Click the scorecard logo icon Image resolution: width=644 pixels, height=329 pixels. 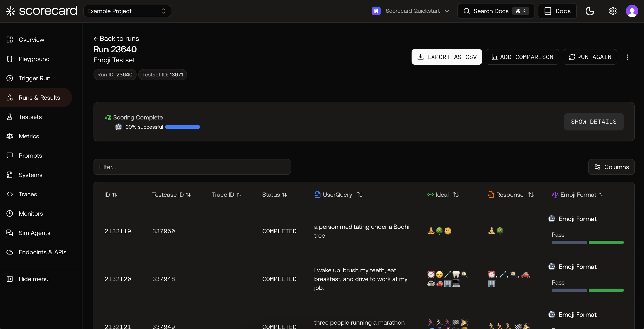11,11
